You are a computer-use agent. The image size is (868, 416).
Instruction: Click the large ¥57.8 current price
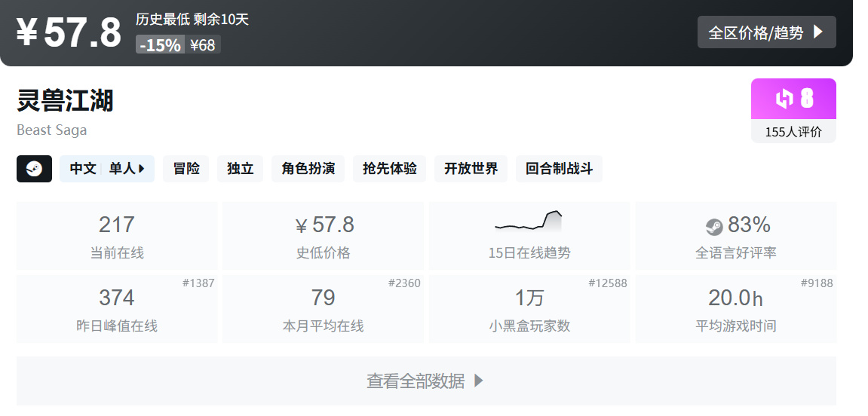pos(69,32)
